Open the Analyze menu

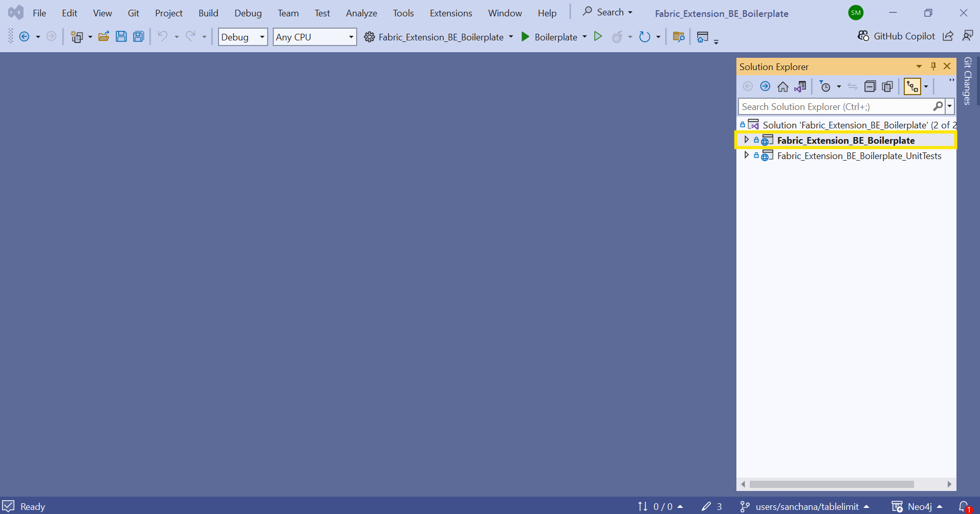pyautogui.click(x=361, y=13)
